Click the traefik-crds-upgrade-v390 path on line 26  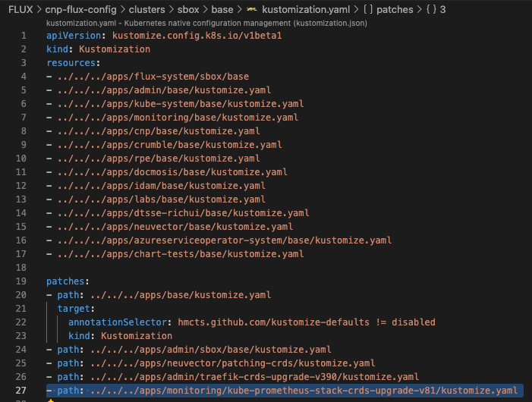pos(254,376)
